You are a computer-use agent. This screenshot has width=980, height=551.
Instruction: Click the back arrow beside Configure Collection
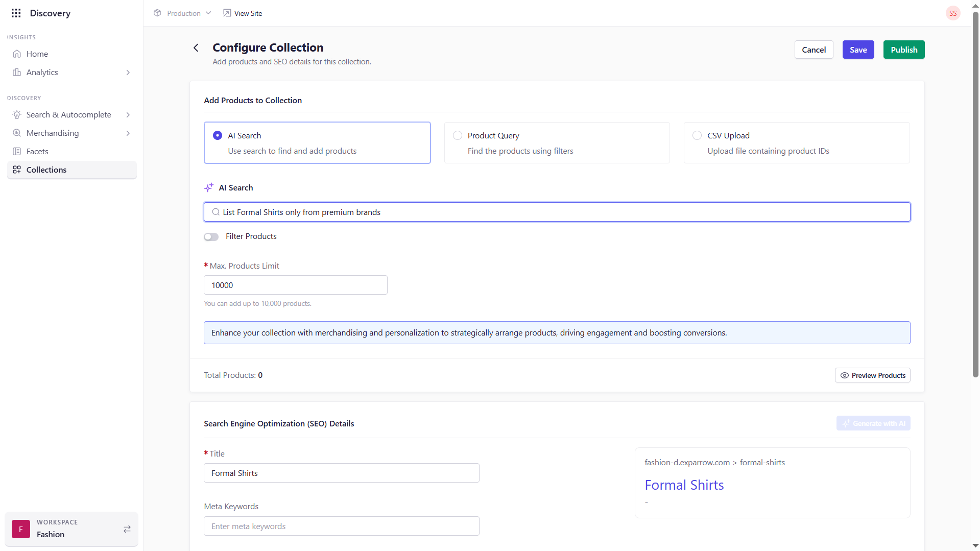click(196, 48)
